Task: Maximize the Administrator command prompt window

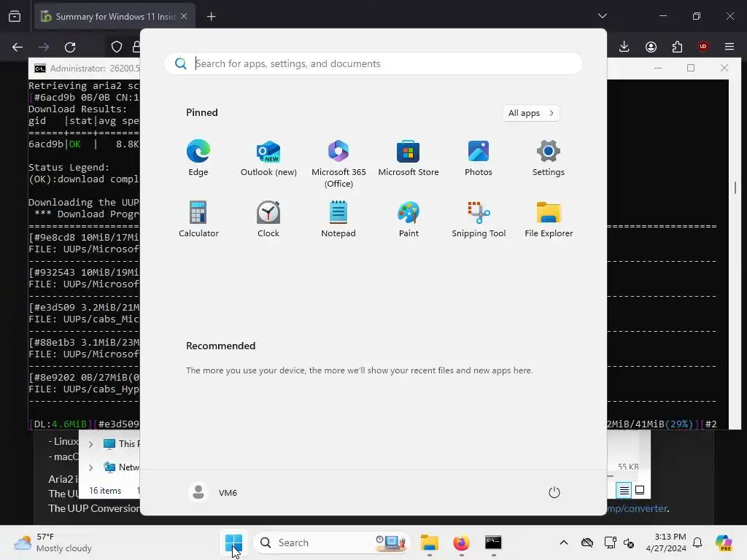Action: tap(691, 68)
